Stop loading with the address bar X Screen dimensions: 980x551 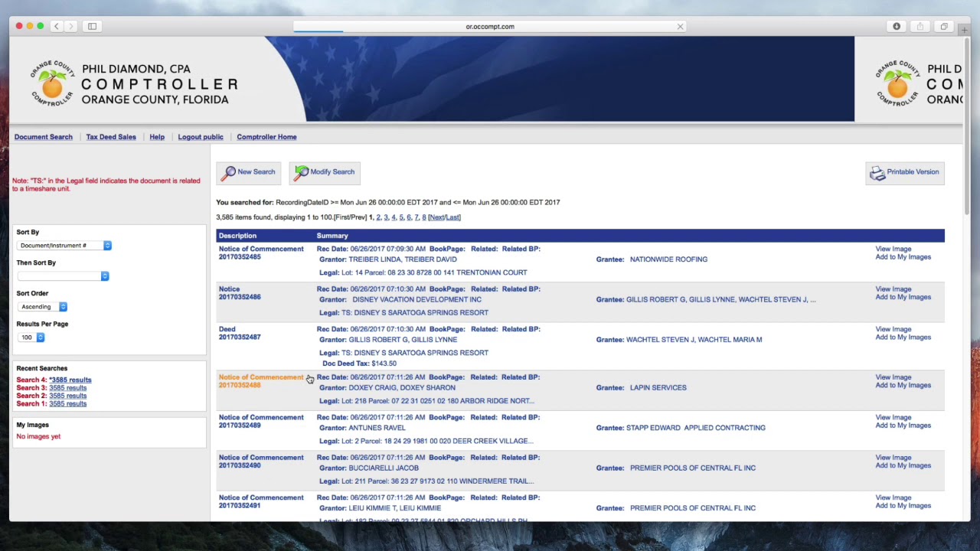click(680, 27)
